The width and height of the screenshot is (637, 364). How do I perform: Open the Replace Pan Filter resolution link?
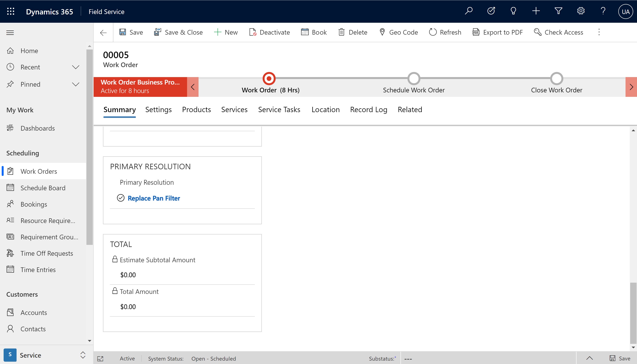pos(154,198)
